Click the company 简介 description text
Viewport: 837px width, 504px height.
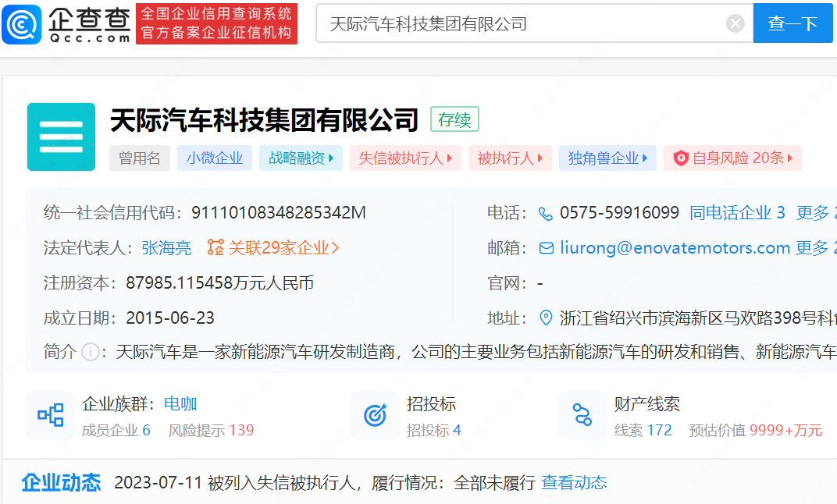tap(475, 352)
